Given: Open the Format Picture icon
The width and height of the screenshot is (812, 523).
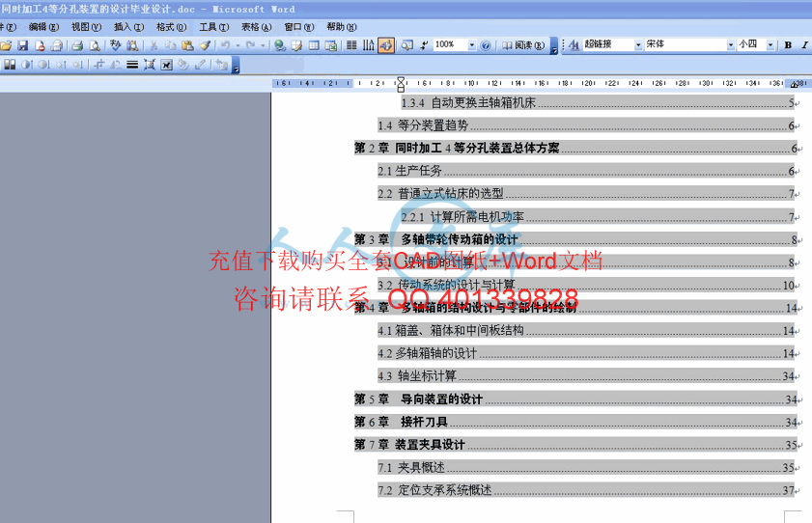Looking at the screenshot, I should pyautogui.click(x=183, y=65).
